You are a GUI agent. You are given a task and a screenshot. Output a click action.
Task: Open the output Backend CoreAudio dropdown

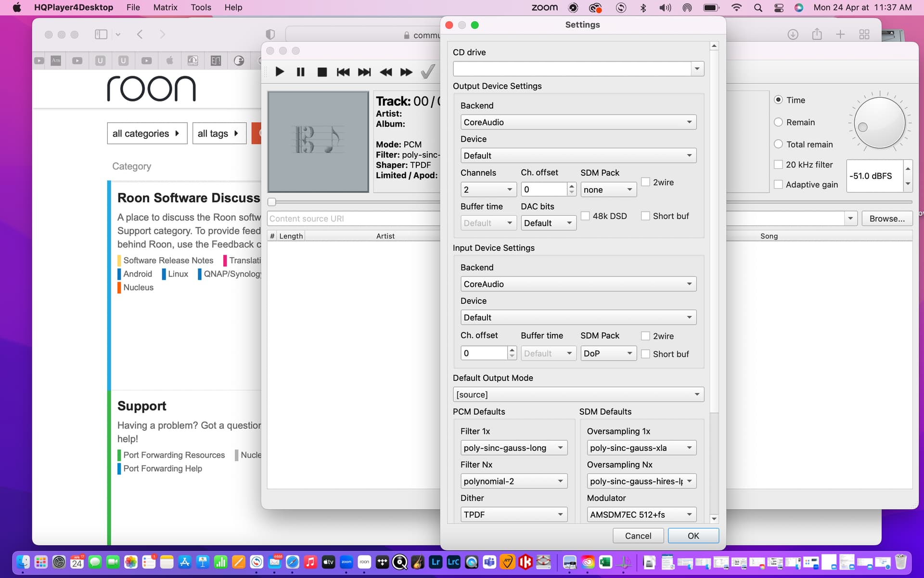(x=578, y=122)
